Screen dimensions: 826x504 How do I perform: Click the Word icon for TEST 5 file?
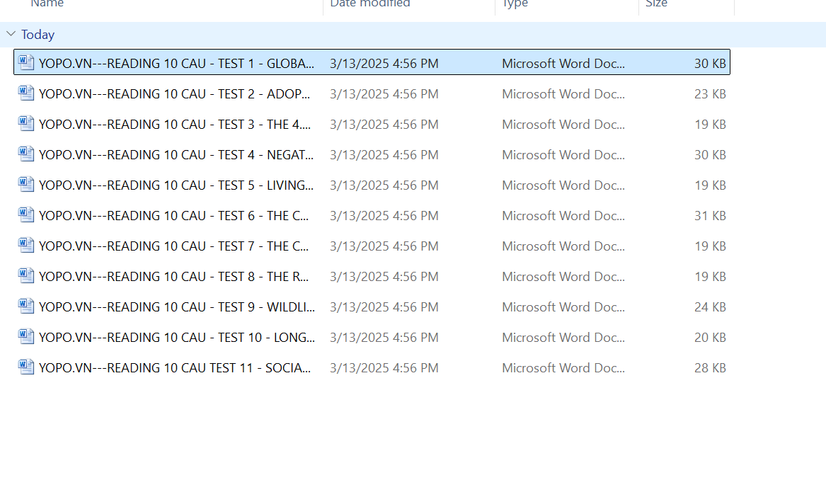point(26,185)
